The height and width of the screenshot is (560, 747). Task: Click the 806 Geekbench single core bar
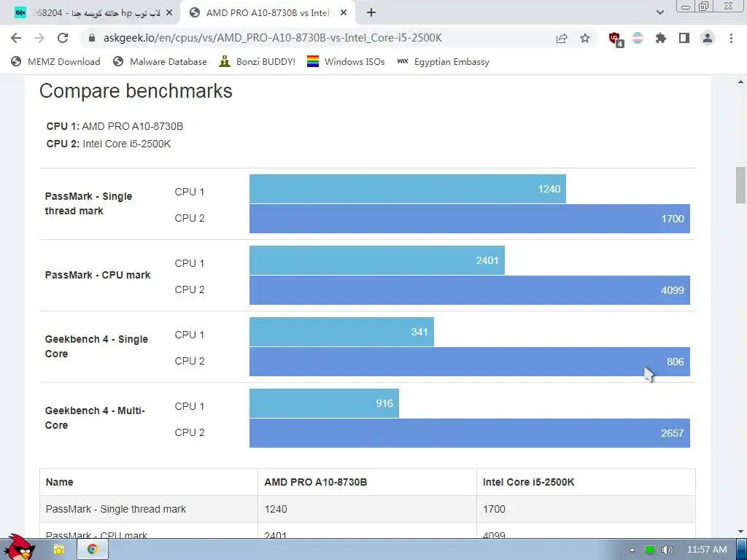pos(469,362)
